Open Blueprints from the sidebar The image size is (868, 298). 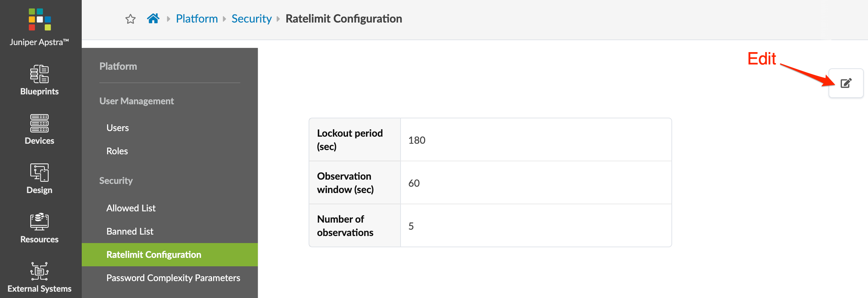pos(39,80)
